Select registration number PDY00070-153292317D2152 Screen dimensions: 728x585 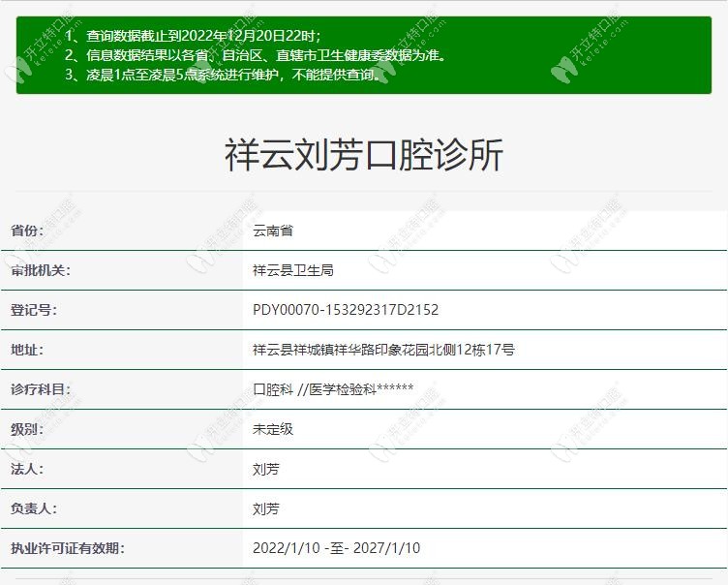click(346, 310)
